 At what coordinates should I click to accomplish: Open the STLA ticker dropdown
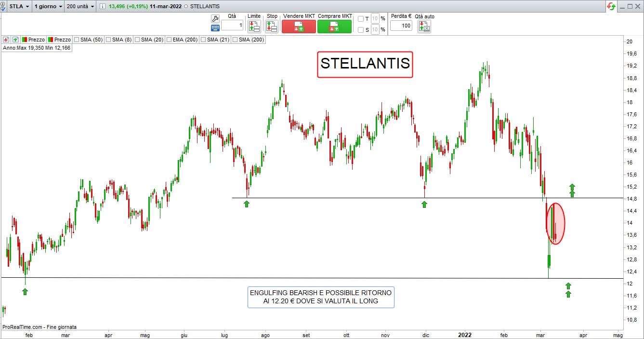(x=19, y=7)
